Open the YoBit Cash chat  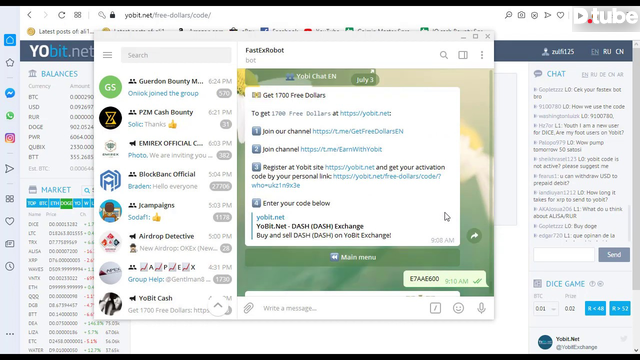(x=165, y=304)
